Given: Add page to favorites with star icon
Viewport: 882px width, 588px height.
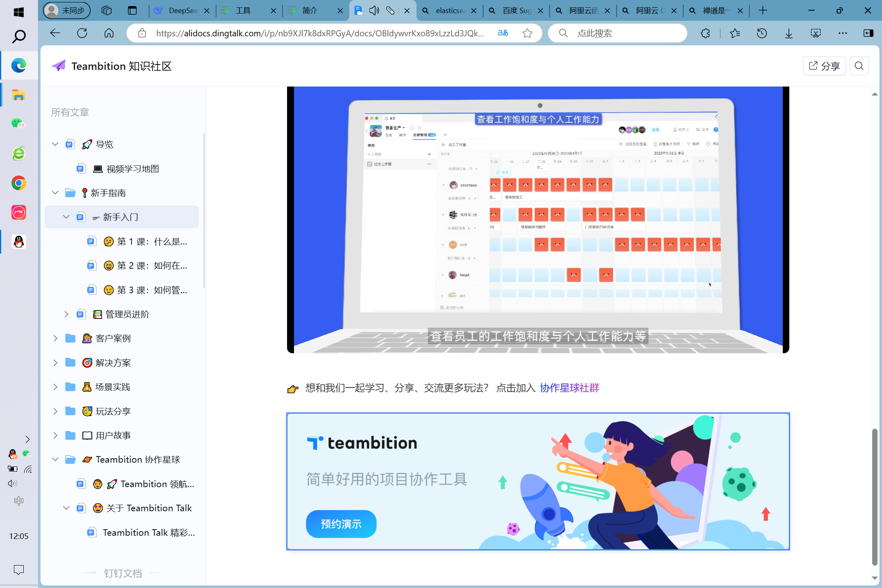Looking at the screenshot, I should (527, 33).
